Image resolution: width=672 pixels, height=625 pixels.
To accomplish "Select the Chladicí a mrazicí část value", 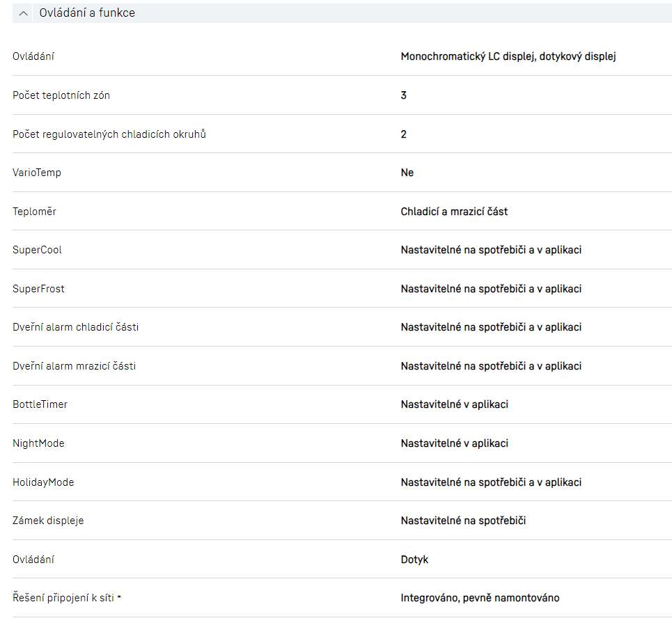I will click(x=454, y=212).
